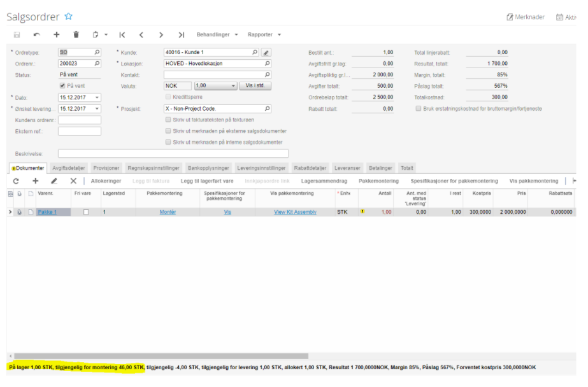The image size is (588, 387).
Task: Edit the selected line with pencil icon
Action: click(x=54, y=181)
